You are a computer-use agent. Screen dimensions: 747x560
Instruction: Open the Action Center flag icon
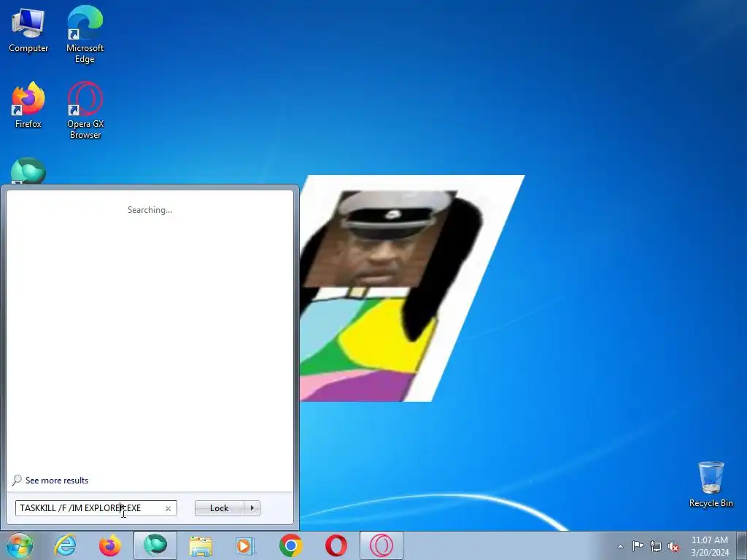coord(638,546)
